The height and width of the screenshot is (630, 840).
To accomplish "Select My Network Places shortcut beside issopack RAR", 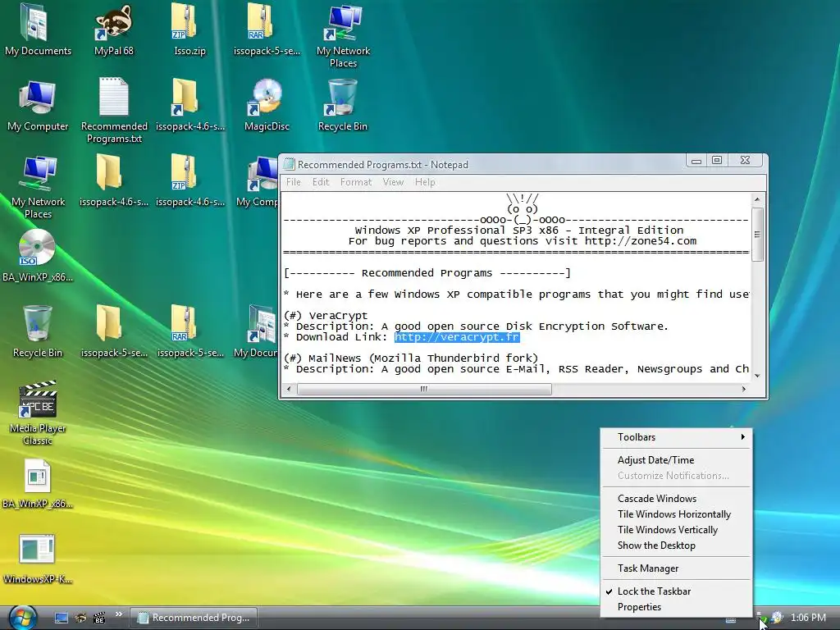I will click(343, 36).
